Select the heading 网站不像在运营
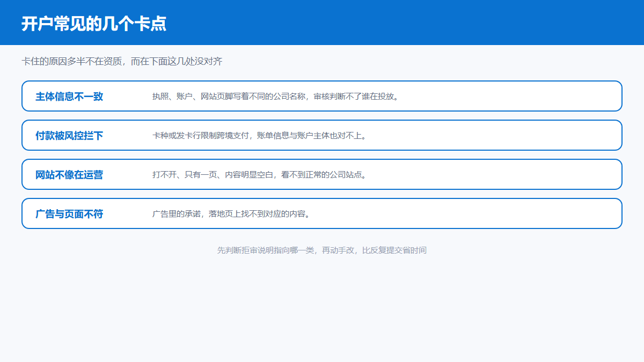The image size is (644, 362). coord(69,175)
